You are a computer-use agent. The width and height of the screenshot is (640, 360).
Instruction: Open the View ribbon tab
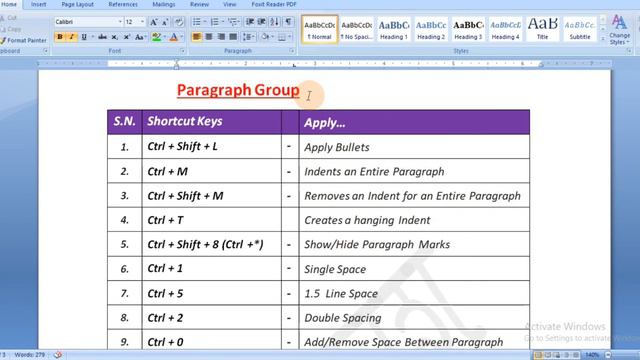(230, 4)
